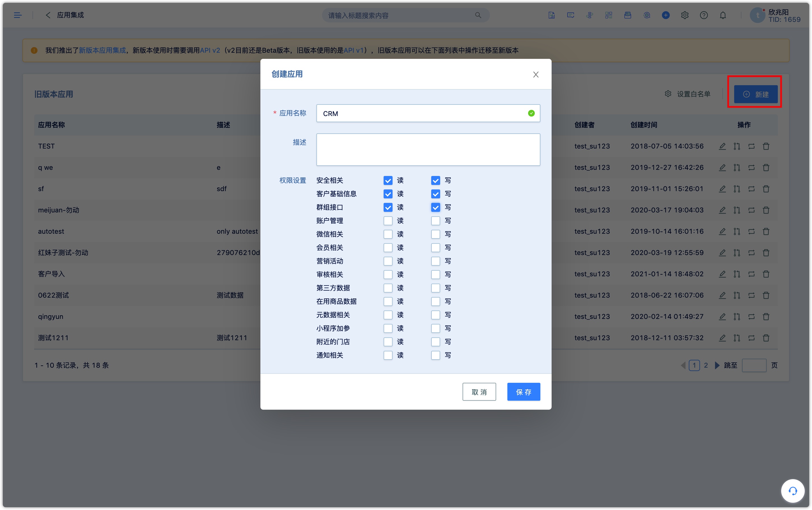Viewport: 812px width, 510px height.
Task: Enable 微信相关 write permission
Action: [435, 234]
